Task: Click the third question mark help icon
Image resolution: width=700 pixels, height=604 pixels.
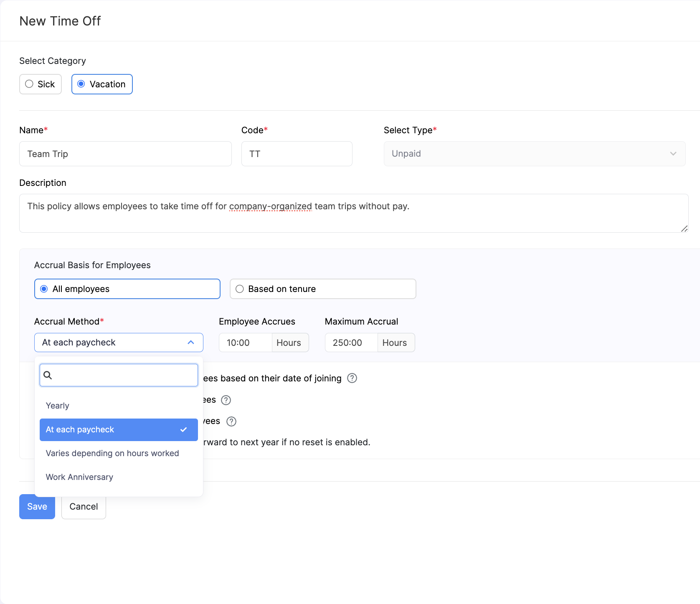Action: coord(231,421)
